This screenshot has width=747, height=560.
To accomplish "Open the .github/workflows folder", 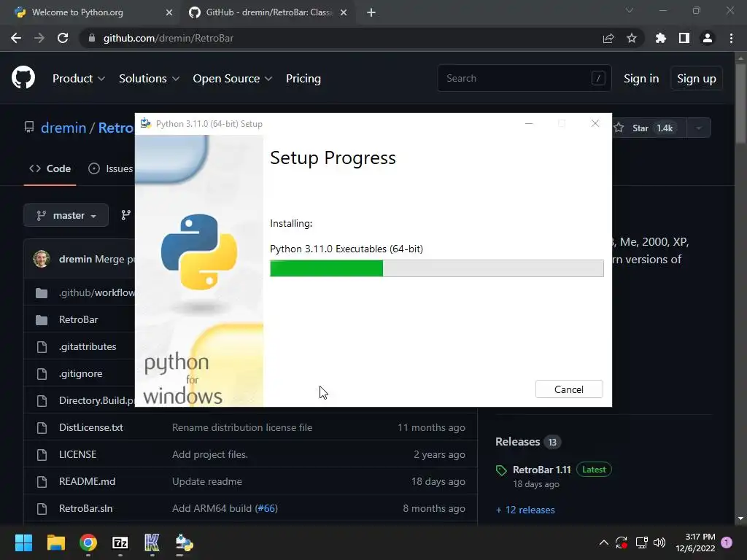I will tap(97, 293).
